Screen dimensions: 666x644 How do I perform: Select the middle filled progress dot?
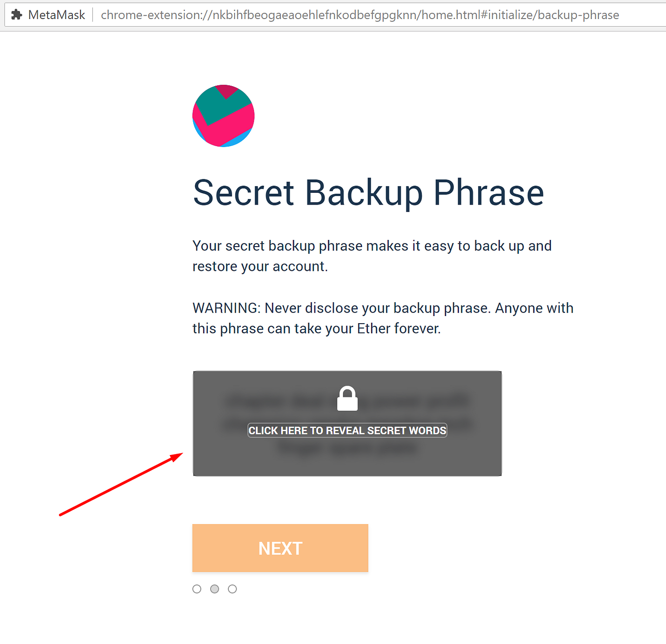click(215, 589)
